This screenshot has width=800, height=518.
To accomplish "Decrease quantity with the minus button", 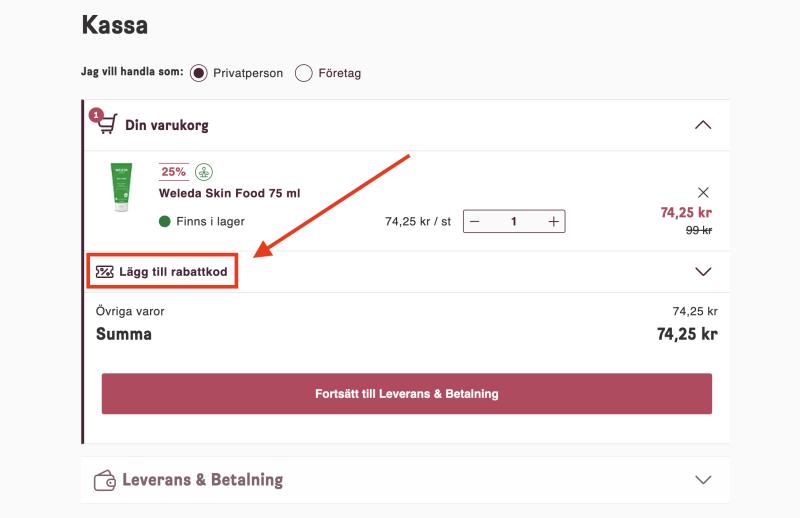I will [474, 221].
